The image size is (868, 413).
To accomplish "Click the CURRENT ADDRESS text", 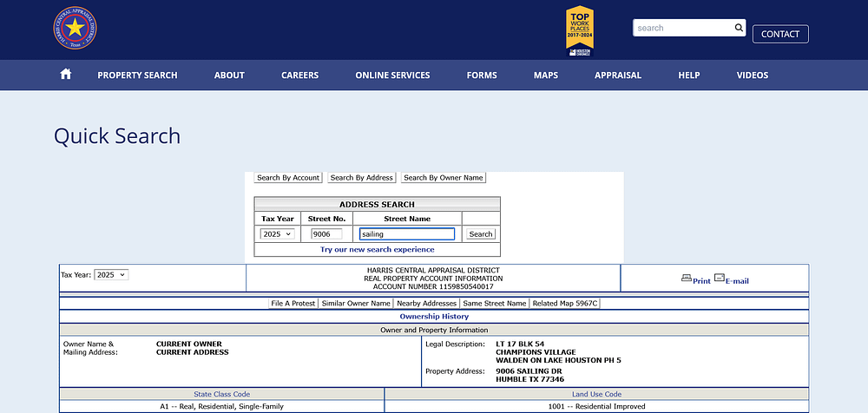I will pos(192,352).
